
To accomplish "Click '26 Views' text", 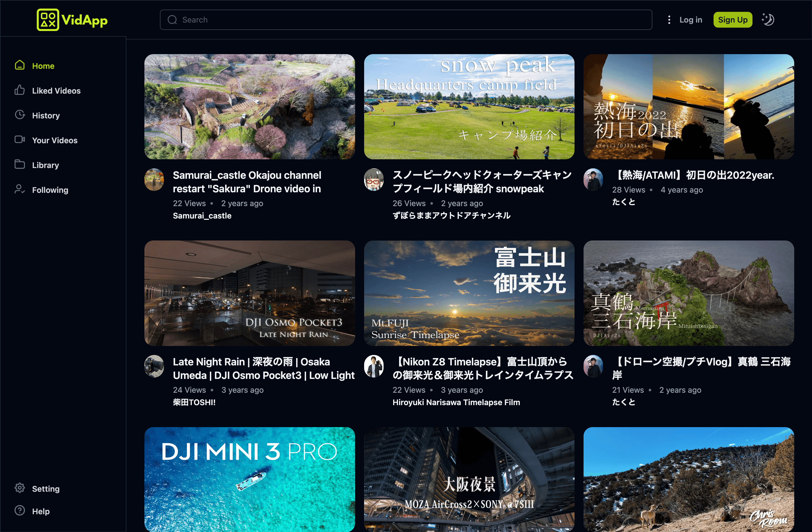I will click(x=409, y=203).
